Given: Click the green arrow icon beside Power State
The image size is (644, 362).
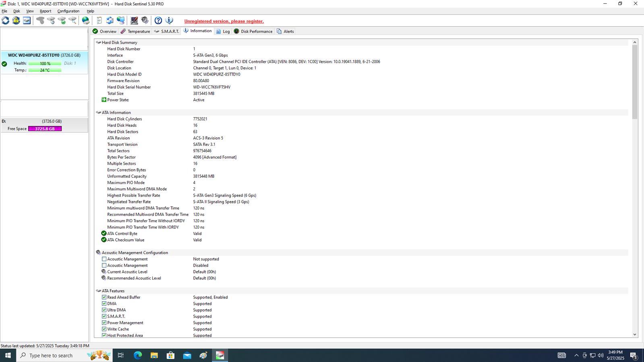Looking at the screenshot, I should [104, 100].
